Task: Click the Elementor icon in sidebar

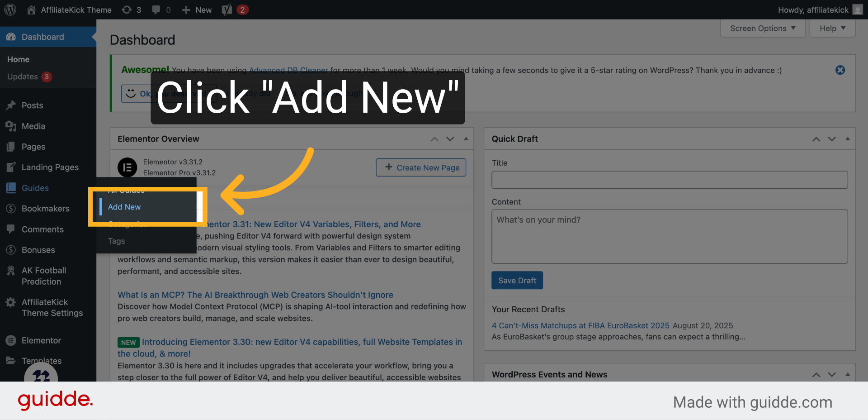Action: 11,340
